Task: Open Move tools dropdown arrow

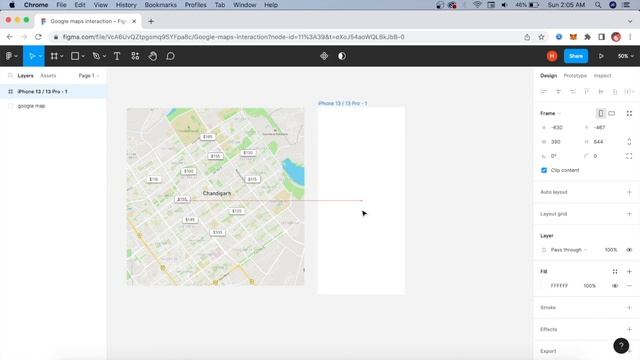Action: [x=40, y=56]
